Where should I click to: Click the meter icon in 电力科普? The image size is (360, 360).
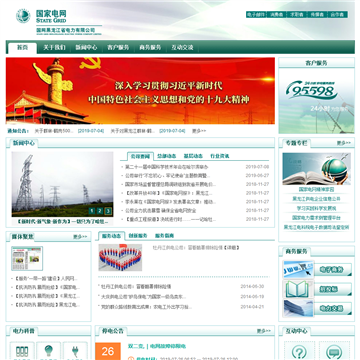click(x=22, y=351)
